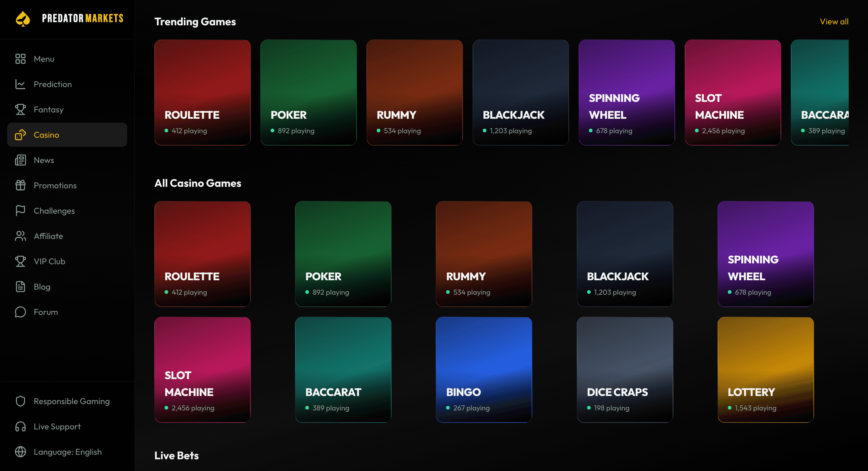Open the Lottery game card

(766, 369)
